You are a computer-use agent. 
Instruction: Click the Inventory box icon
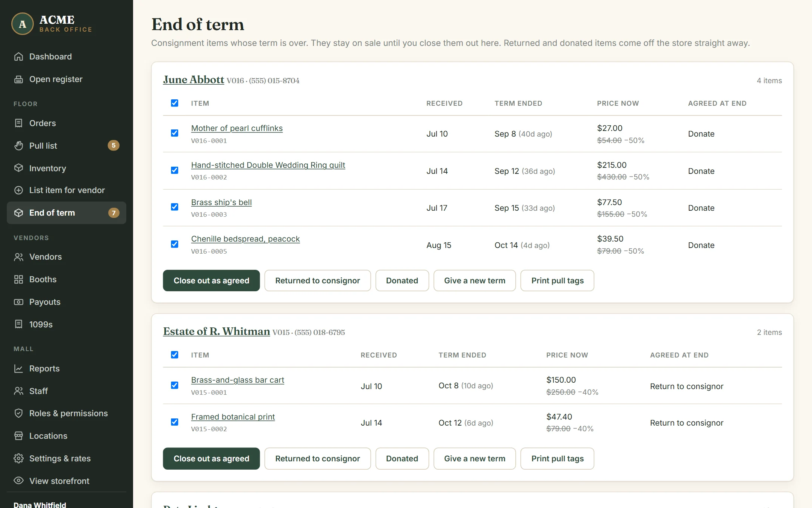coord(18,168)
